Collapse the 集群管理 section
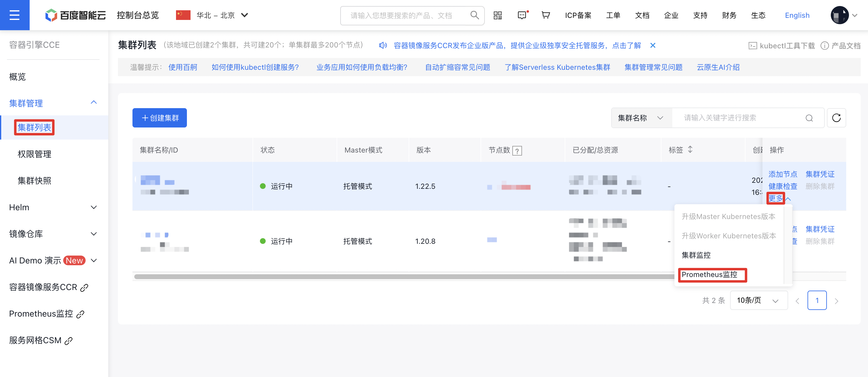Image resolution: width=868 pixels, height=377 pixels. 94,102
